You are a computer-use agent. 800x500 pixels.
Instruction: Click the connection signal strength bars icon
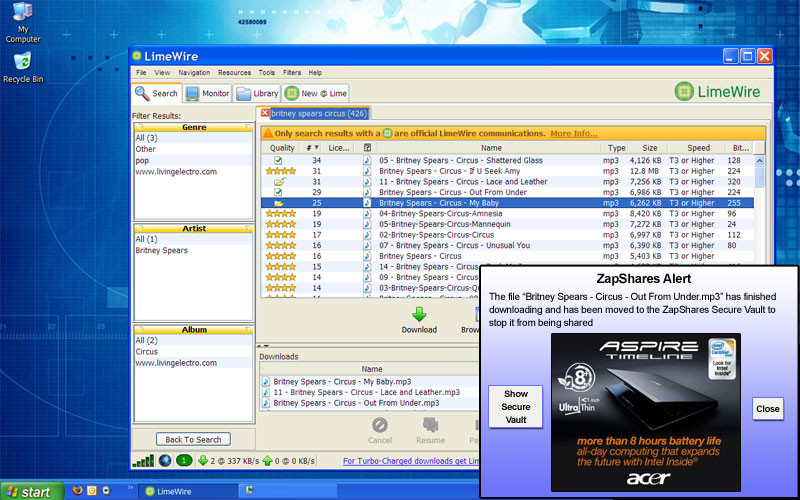pyautogui.click(x=143, y=461)
